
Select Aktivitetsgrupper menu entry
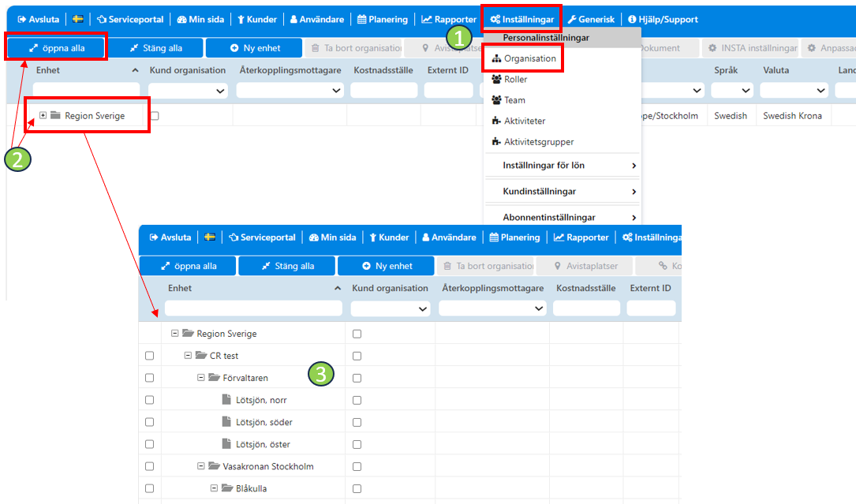[x=533, y=141]
